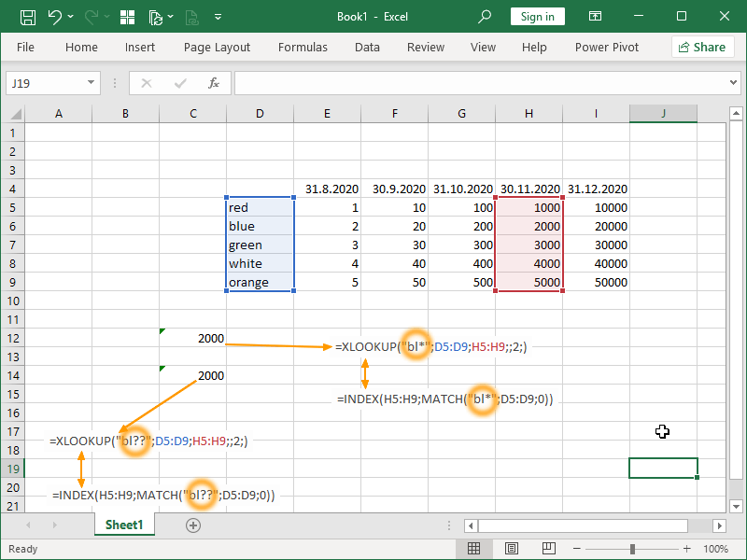Click the Save icon on Quick Access Toolbar
This screenshot has width=747, height=560.
point(27,16)
